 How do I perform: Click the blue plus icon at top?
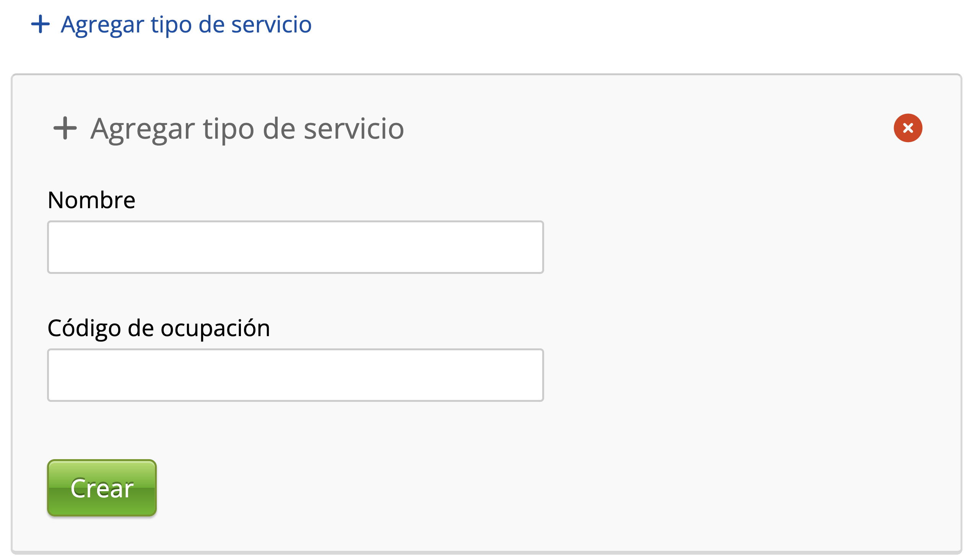(x=41, y=24)
